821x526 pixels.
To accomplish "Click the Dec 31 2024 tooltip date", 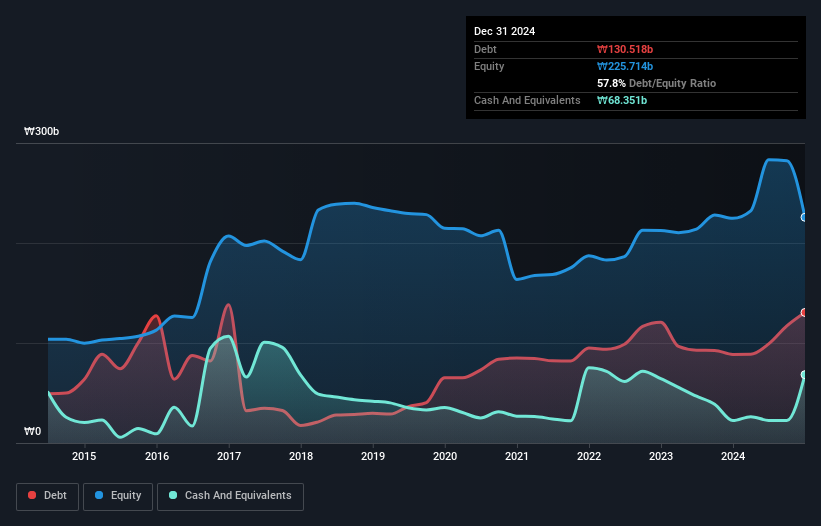I will pyautogui.click(x=504, y=31).
